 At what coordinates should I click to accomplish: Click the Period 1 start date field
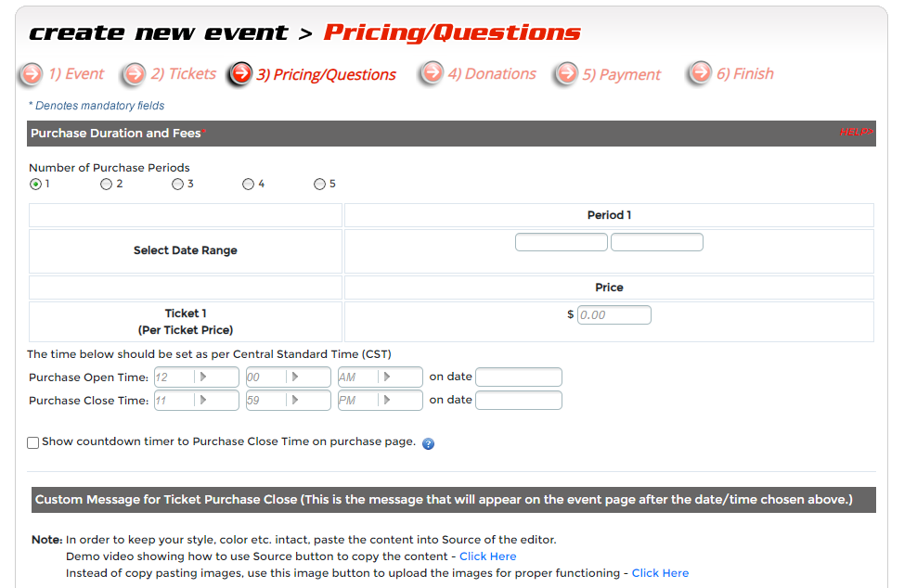tap(561, 242)
